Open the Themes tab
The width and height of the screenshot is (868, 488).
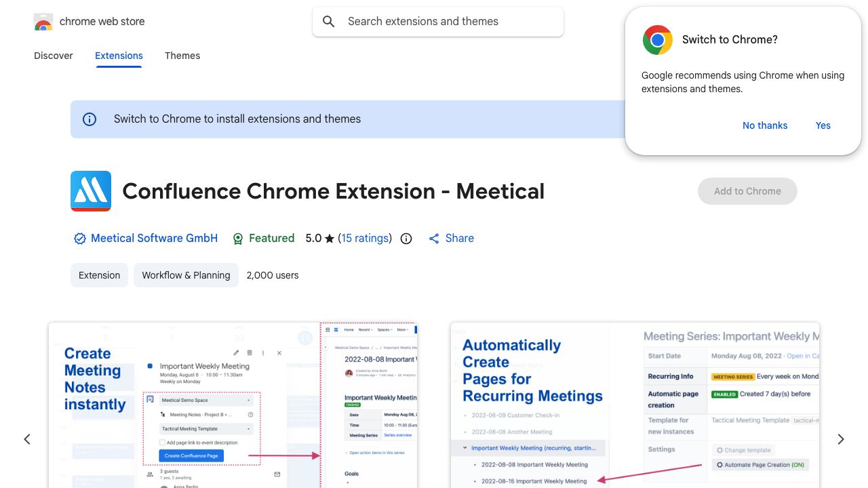click(182, 56)
